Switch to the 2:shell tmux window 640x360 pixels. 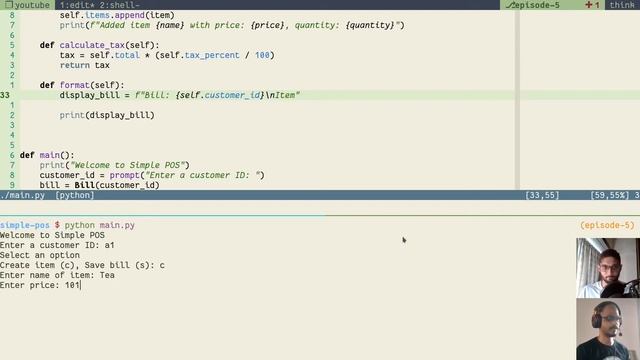click(x=120, y=5)
